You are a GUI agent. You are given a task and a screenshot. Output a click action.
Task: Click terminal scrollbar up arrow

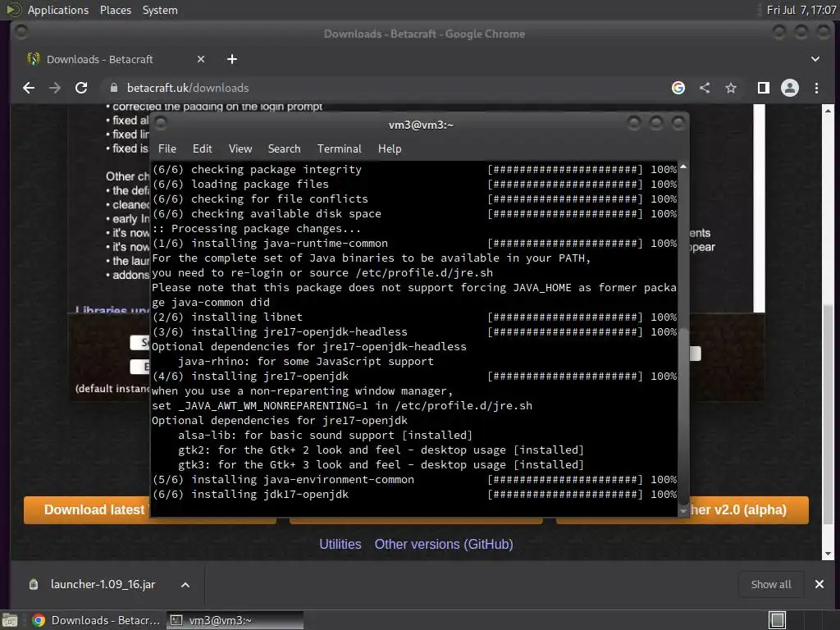coord(683,167)
